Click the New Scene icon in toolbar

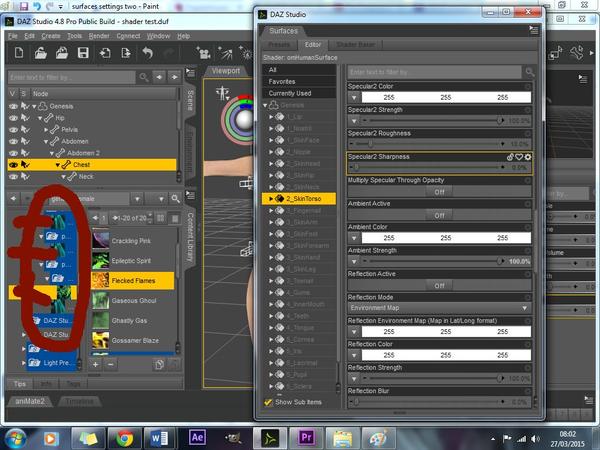(x=19, y=52)
